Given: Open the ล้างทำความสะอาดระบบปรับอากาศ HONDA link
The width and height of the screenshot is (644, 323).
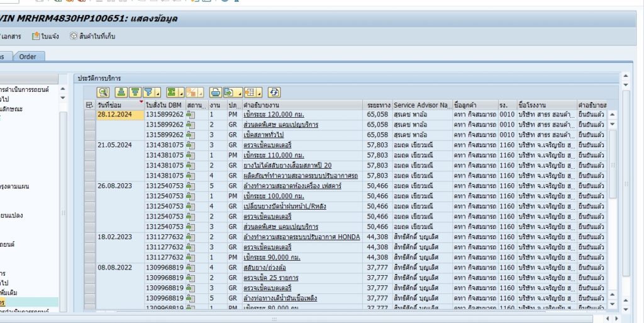Looking at the screenshot, I should tap(301, 237).
